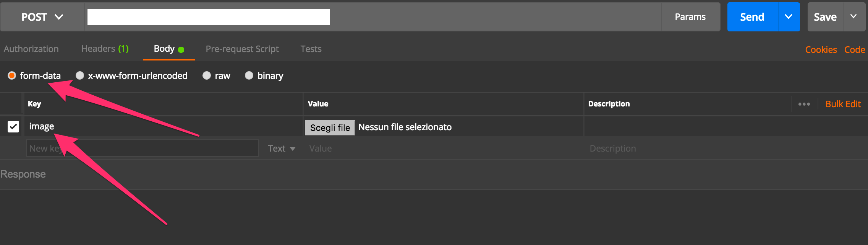Click the Bulk Edit link
868x245 pixels.
843,104
